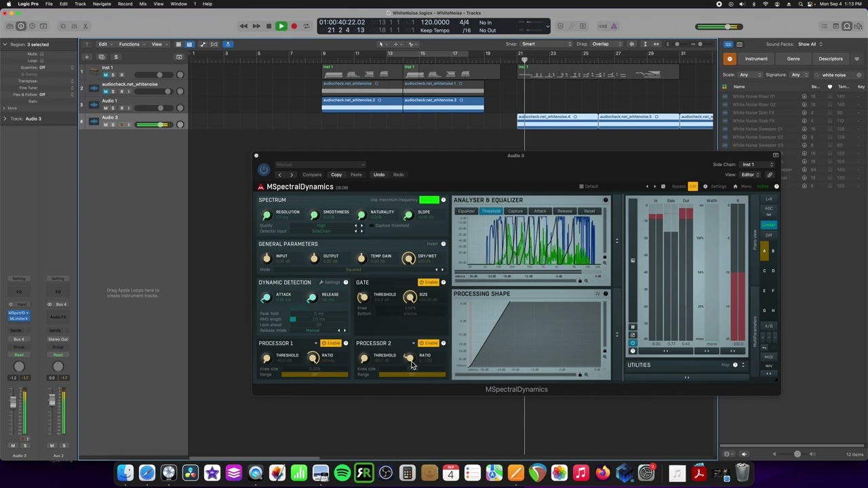Open Spectrum section help icon
This screenshot has height=488, width=868.
(x=443, y=200)
